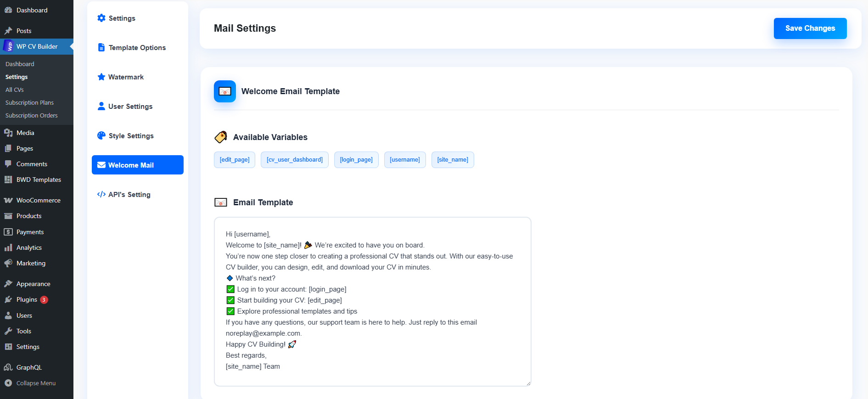The width and height of the screenshot is (868, 399).
Task: Click the [cv_user_dashboard] variable chip
Action: click(x=295, y=160)
